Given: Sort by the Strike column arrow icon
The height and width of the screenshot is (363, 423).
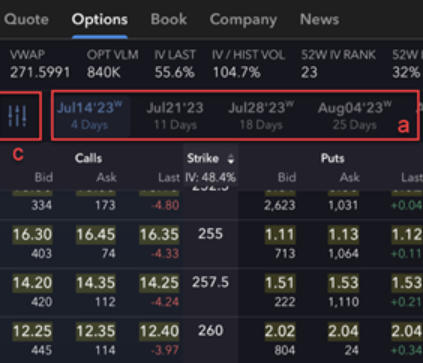Looking at the screenshot, I should pos(231,159).
